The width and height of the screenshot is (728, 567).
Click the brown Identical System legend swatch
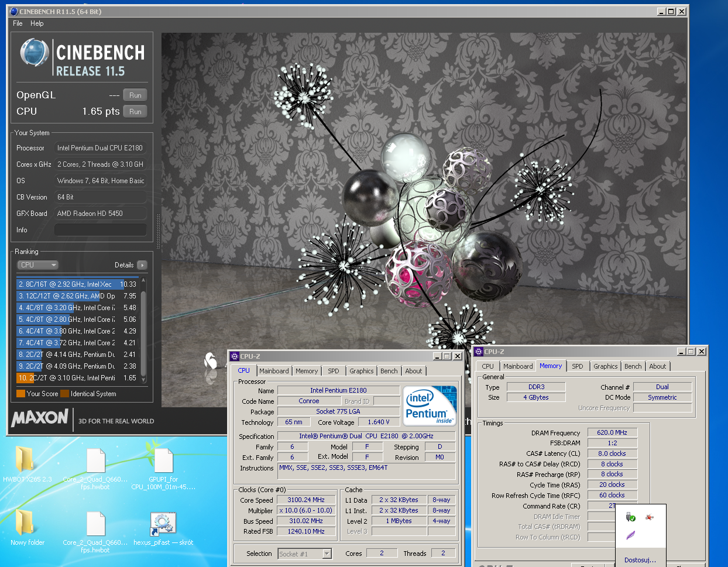(64, 394)
